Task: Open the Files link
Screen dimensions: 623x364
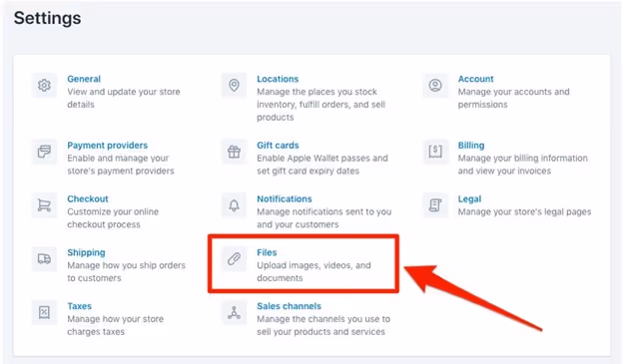Action: click(x=267, y=252)
